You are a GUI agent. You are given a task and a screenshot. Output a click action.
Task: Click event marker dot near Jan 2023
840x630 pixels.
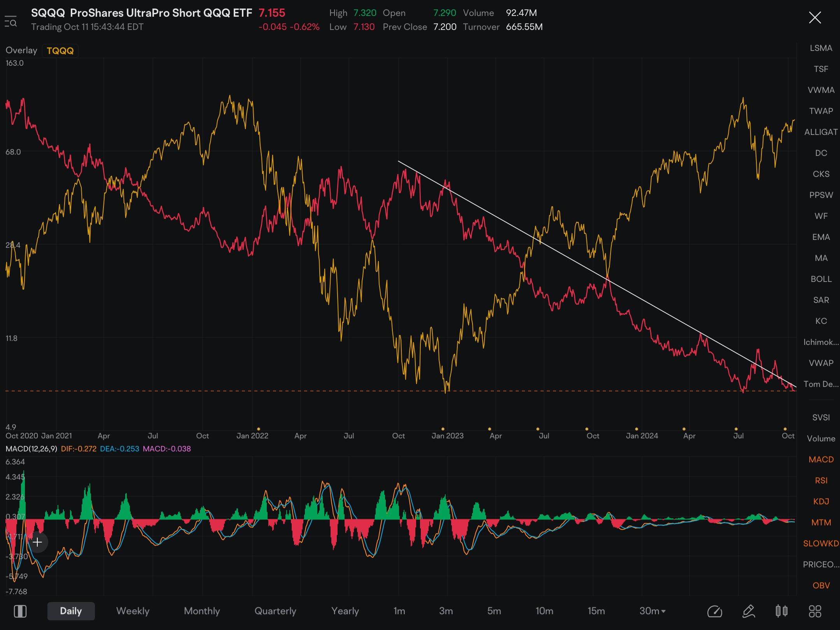coord(443,429)
